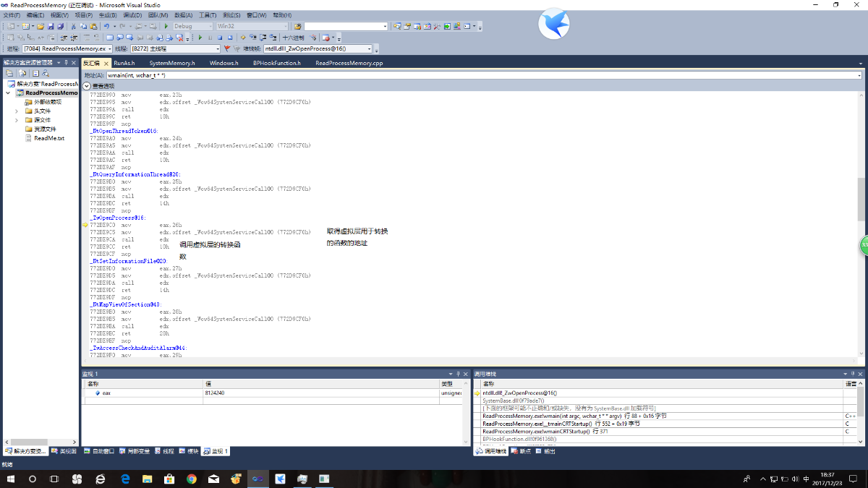The height and width of the screenshot is (488, 868).
Task: Click the Save icon in the toolbar
Action: coord(51,26)
